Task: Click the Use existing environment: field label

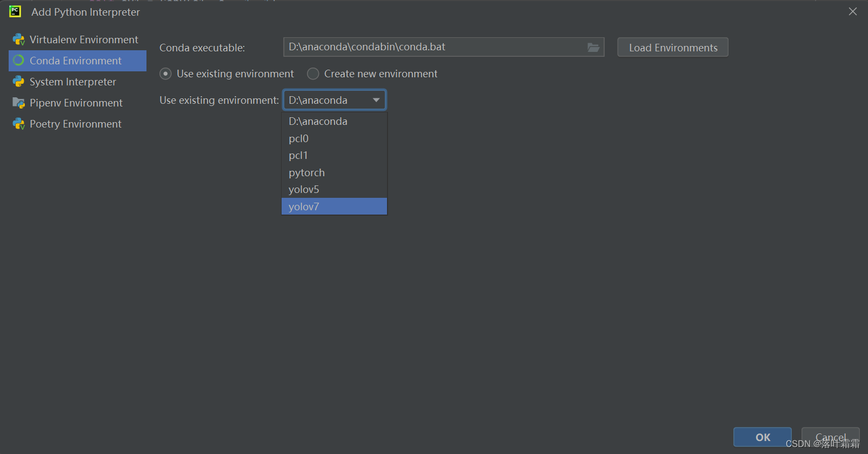Action: click(219, 100)
